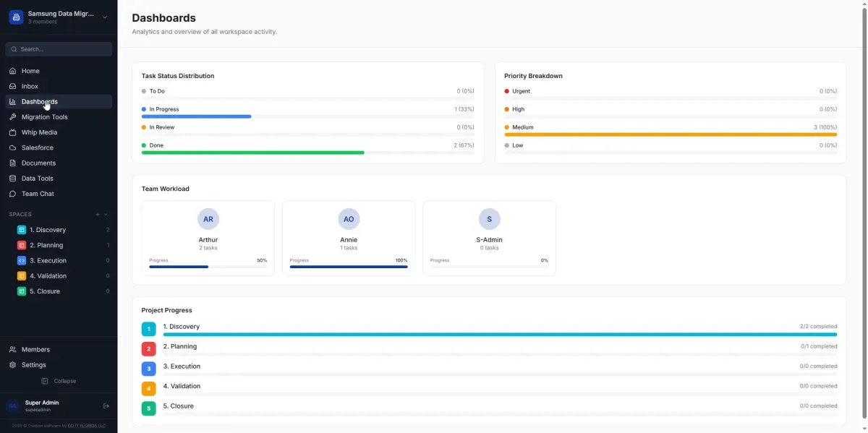Click the Salesforce cloud icon in sidebar
The image size is (868, 433).
pos(12,147)
